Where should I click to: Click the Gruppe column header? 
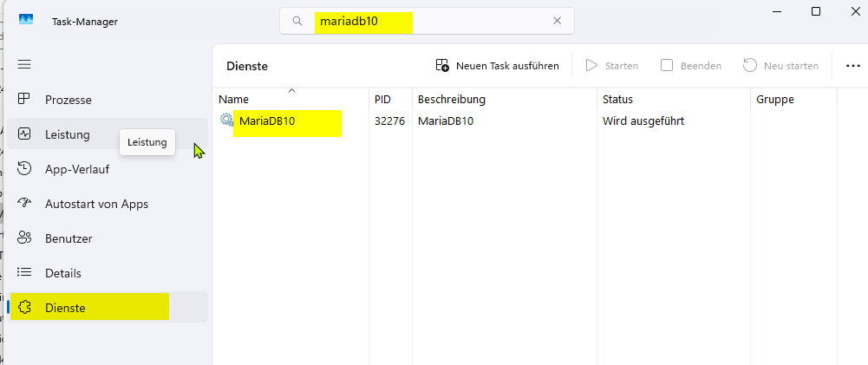(793, 99)
